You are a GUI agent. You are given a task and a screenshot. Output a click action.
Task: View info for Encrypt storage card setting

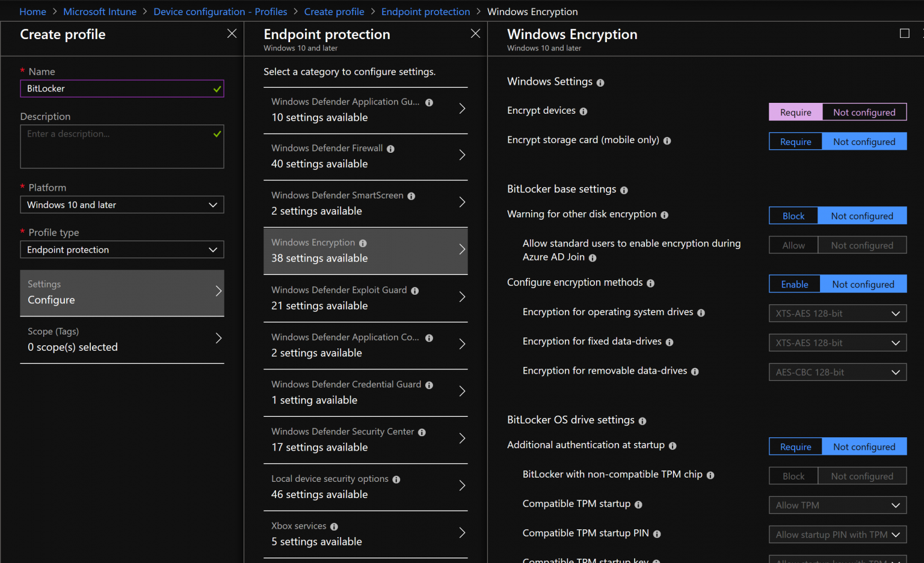click(667, 140)
